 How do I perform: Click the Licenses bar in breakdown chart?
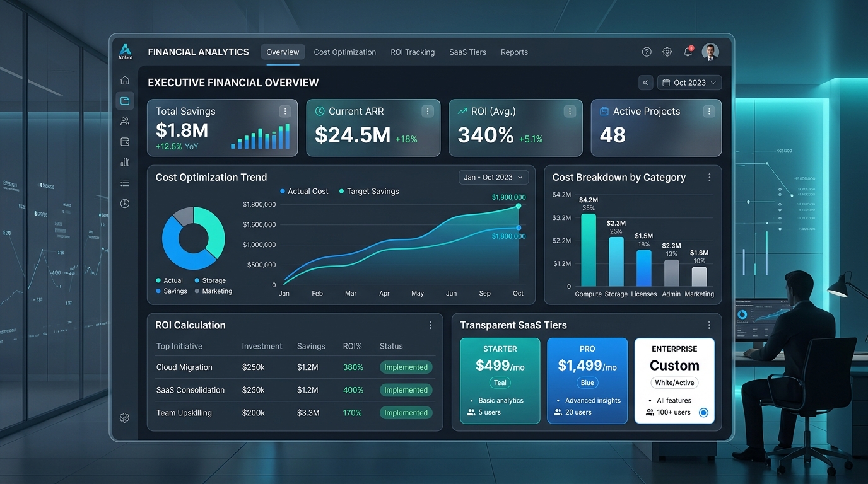(644, 268)
